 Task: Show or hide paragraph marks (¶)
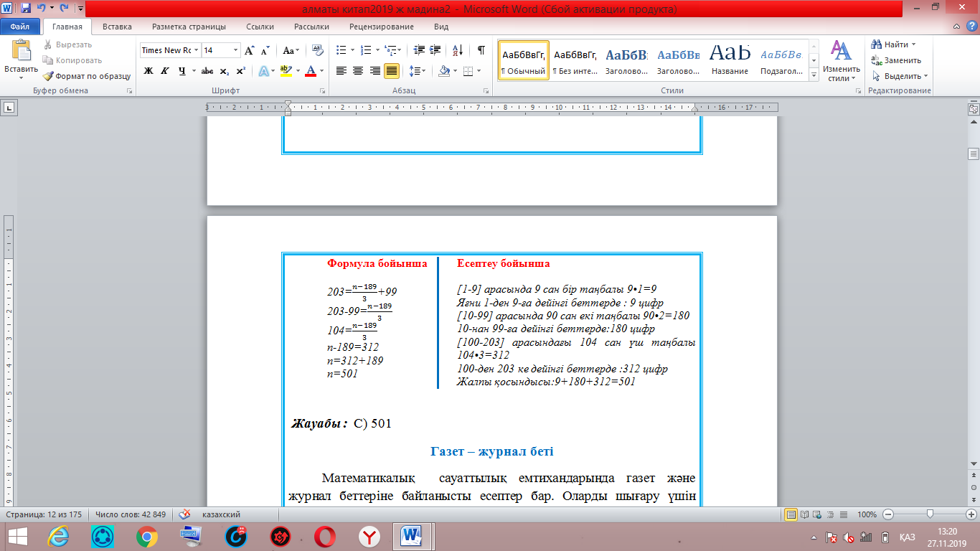click(481, 50)
